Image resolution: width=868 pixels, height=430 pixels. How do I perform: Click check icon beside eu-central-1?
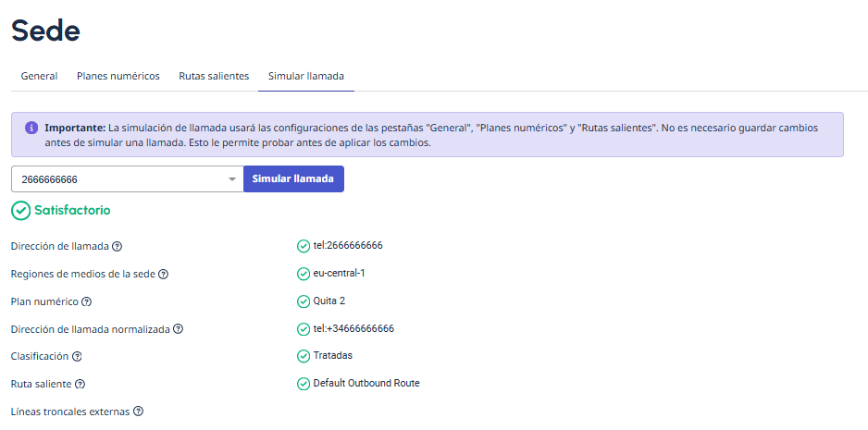tap(304, 274)
